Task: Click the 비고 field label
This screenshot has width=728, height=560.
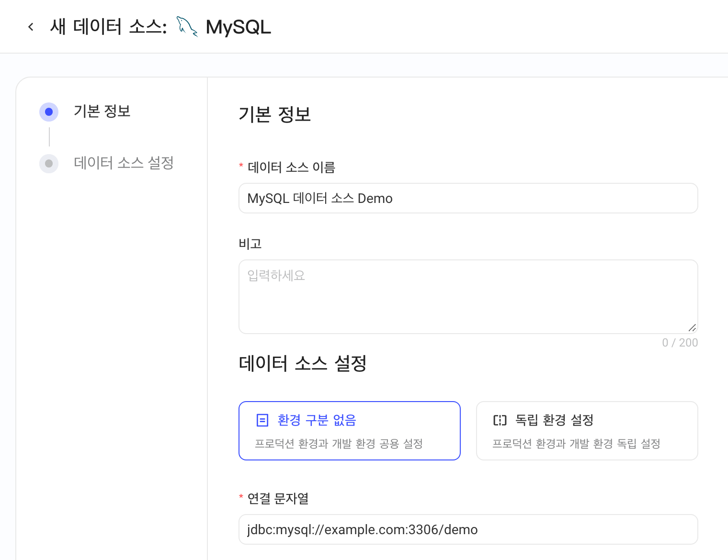Action: tap(250, 244)
